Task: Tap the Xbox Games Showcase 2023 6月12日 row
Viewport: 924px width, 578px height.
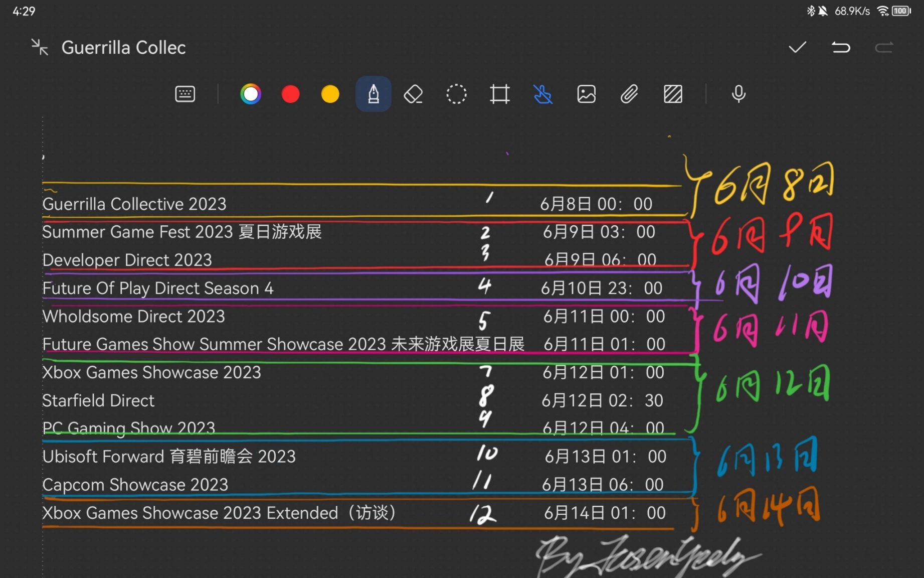Action: [353, 373]
